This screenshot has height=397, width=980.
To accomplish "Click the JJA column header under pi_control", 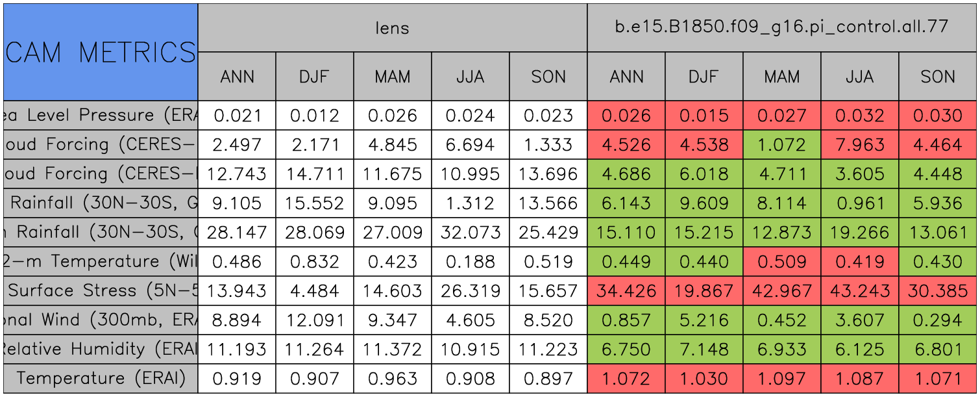I will click(859, 77).
